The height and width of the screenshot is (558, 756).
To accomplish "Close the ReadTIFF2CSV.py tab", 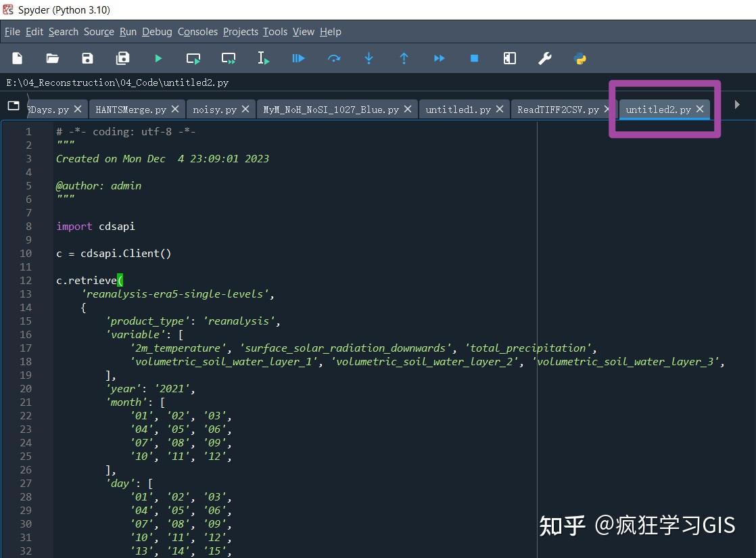I will click(x=607, y=108).
